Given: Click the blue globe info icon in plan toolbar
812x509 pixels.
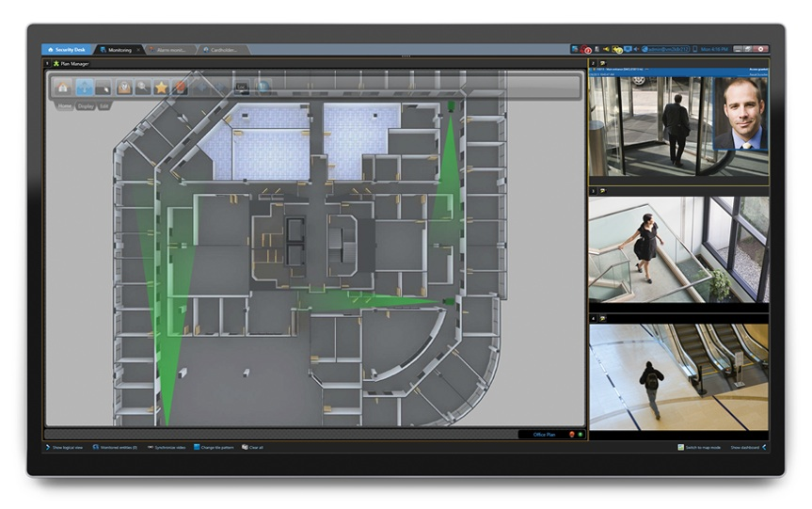Looking at the screenshot, I should [x=263, y=87].
